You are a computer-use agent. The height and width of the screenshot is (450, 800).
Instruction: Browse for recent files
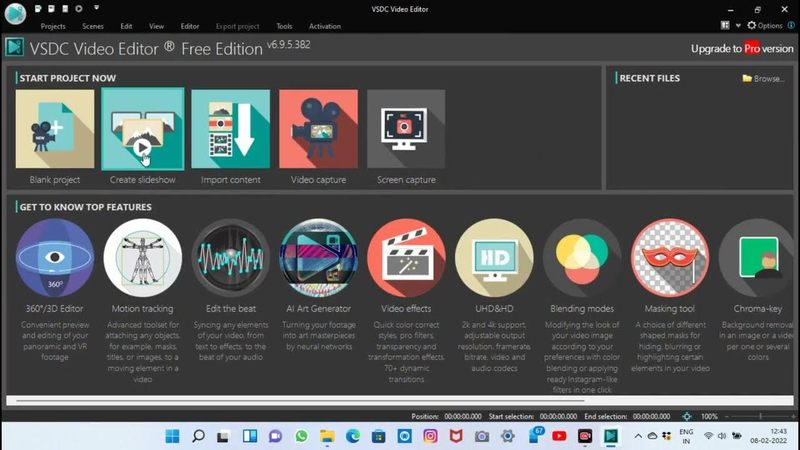point(763,79)
